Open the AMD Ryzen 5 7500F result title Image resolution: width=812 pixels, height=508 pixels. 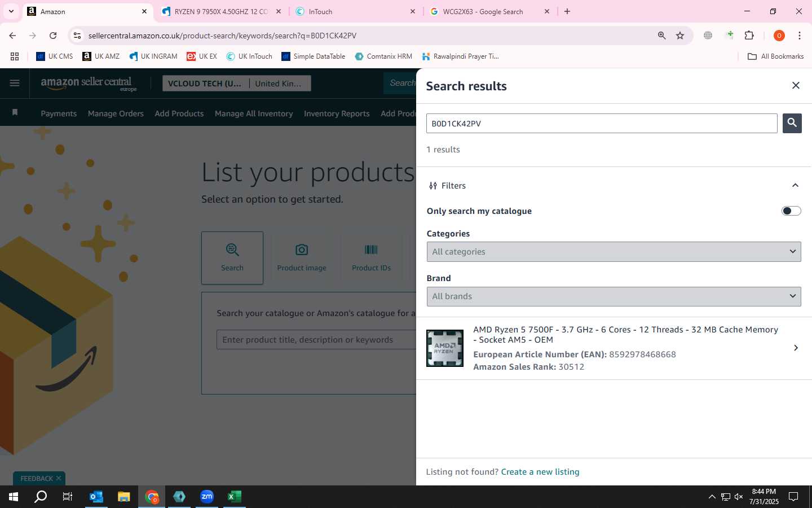click(625, 335)
